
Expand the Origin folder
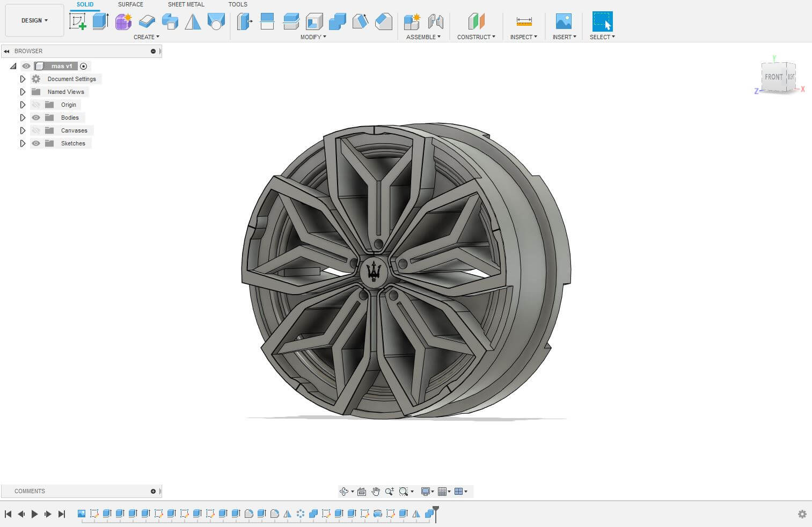pos(23,105)
